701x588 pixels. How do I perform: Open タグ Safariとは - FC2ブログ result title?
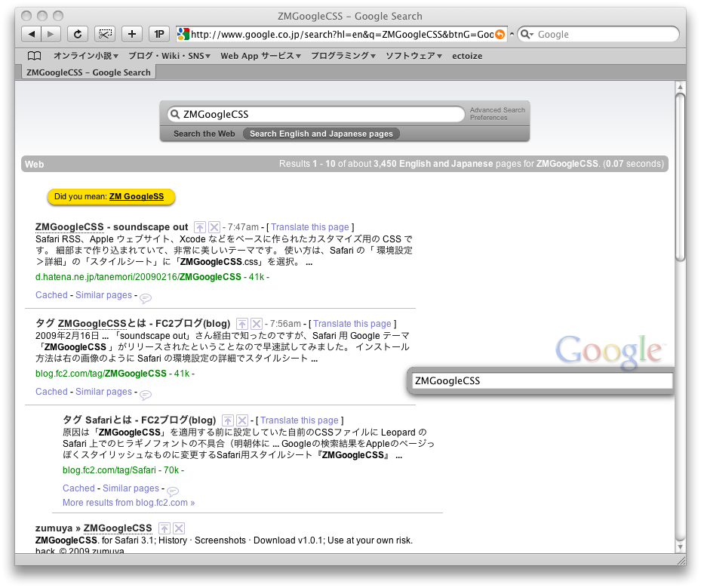click(x=139, y=420)
